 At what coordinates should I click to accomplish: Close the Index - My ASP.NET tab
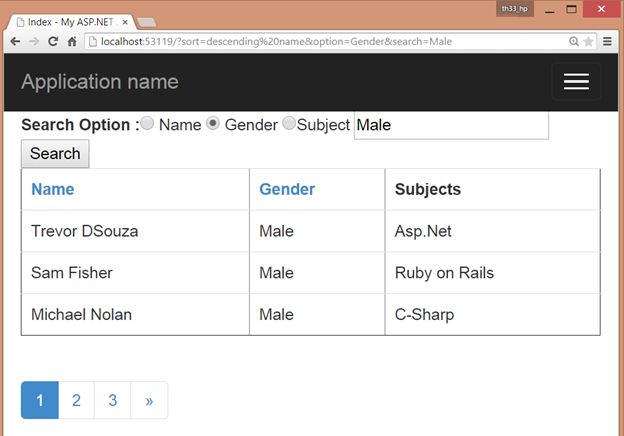click(125, 21)
